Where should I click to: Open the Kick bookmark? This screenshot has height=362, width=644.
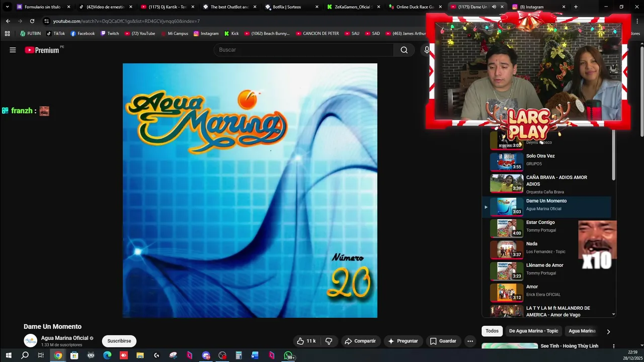coord(231,34)
